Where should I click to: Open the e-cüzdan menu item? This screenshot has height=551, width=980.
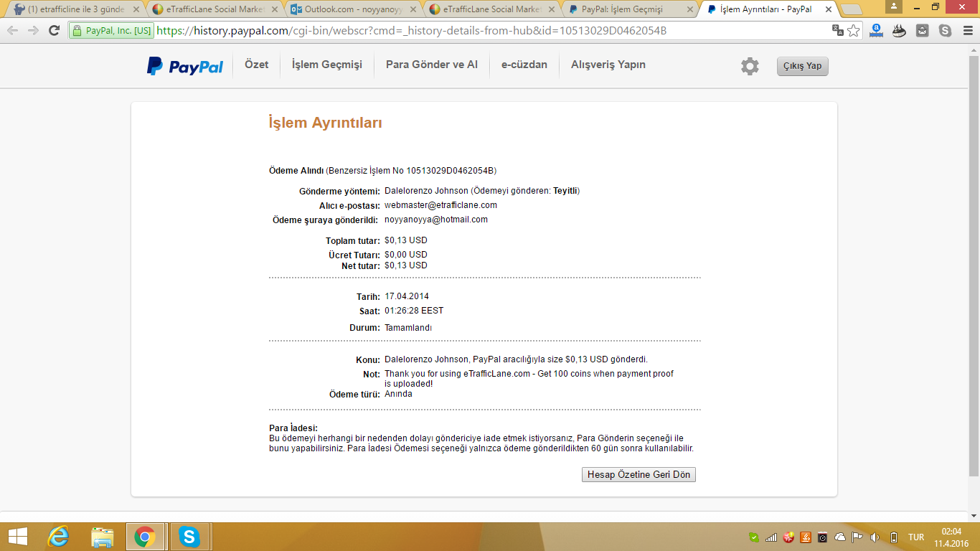click(x=524, y=65)
